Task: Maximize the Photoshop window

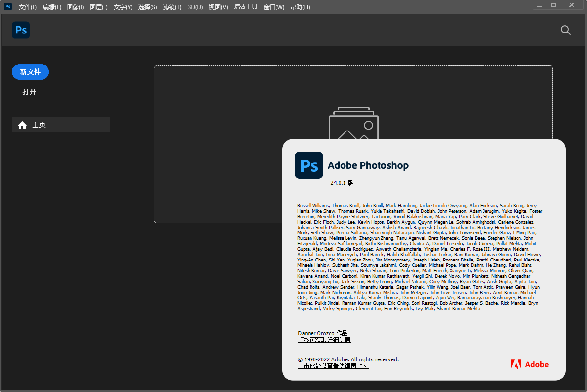Action: (x=553, y=5)
